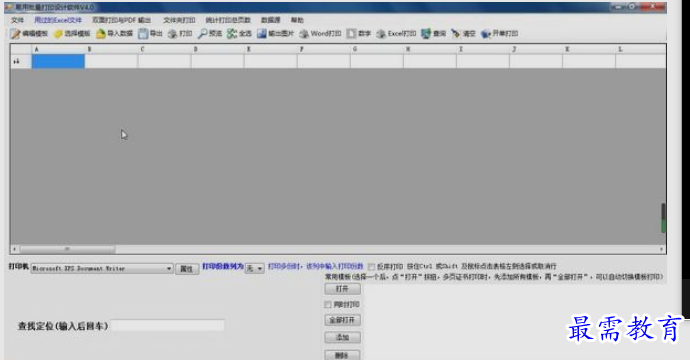
Task: Click the 打开 open button
Action: (342, 289)
